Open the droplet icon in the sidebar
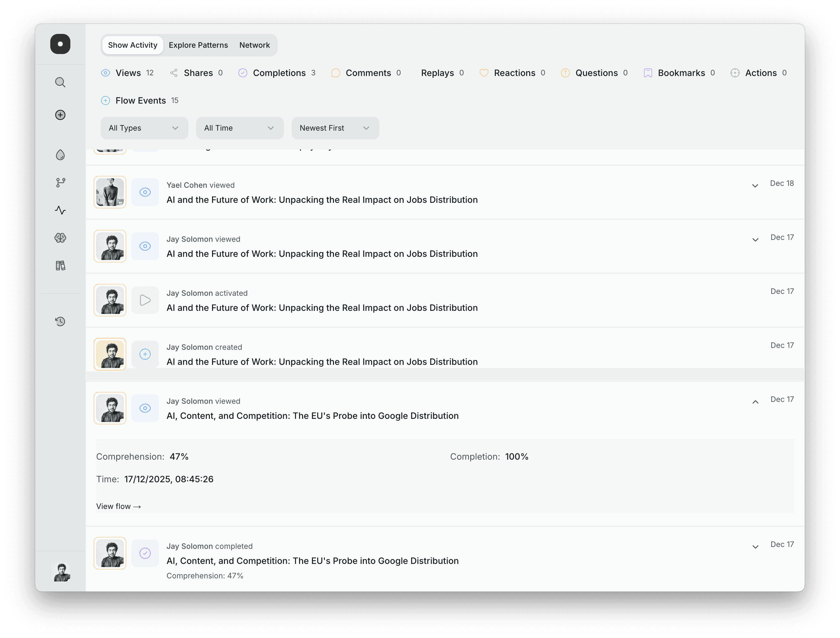Image resolution: width=840 pixels, height=638 pixels. coord(60,154)
